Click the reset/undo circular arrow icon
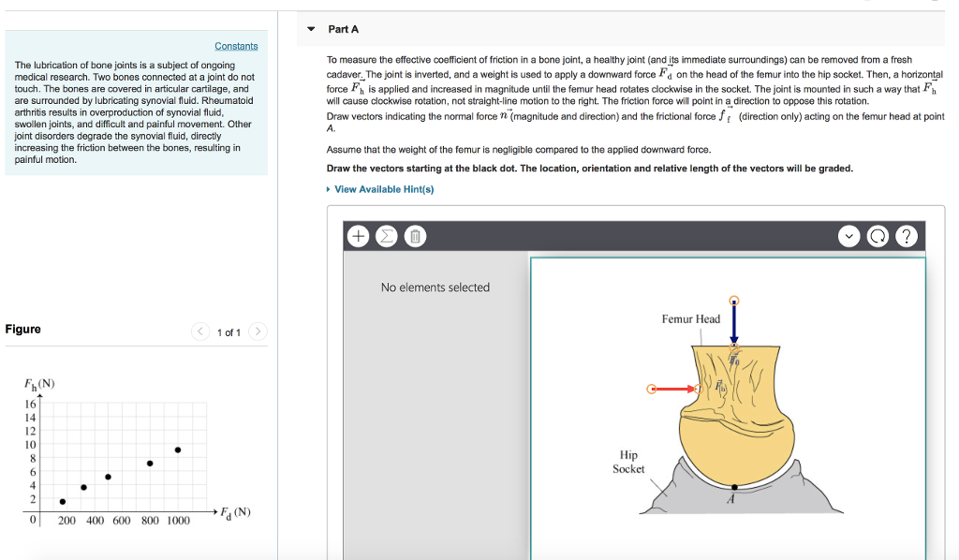The image size is (959, 560). [x=878, y=236]
